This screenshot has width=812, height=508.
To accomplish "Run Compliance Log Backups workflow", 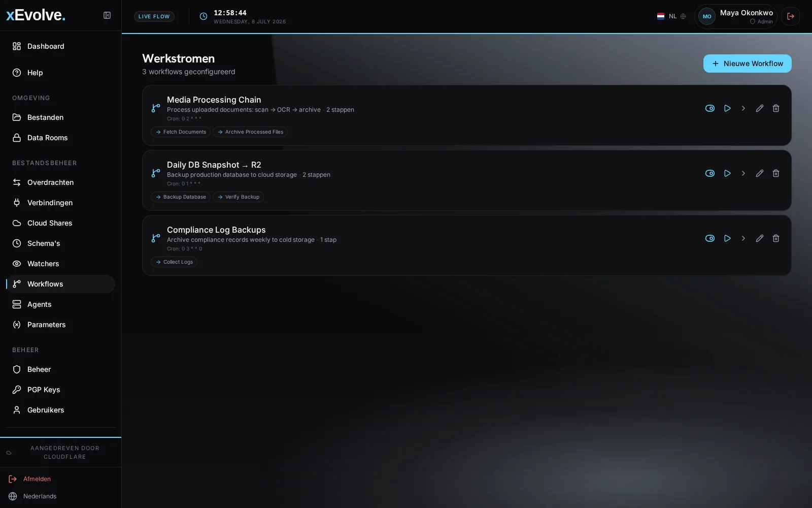I will (x=727, y=238).
